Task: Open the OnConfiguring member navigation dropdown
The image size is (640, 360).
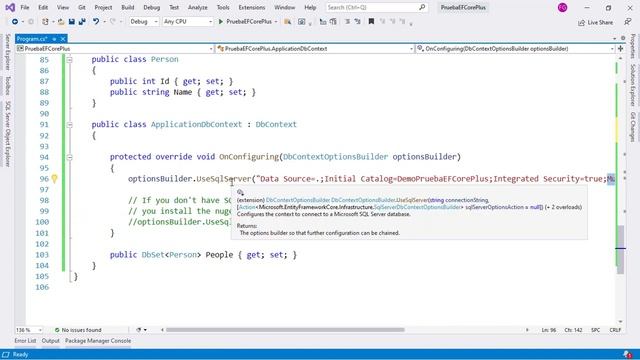Action: point(516,49)
